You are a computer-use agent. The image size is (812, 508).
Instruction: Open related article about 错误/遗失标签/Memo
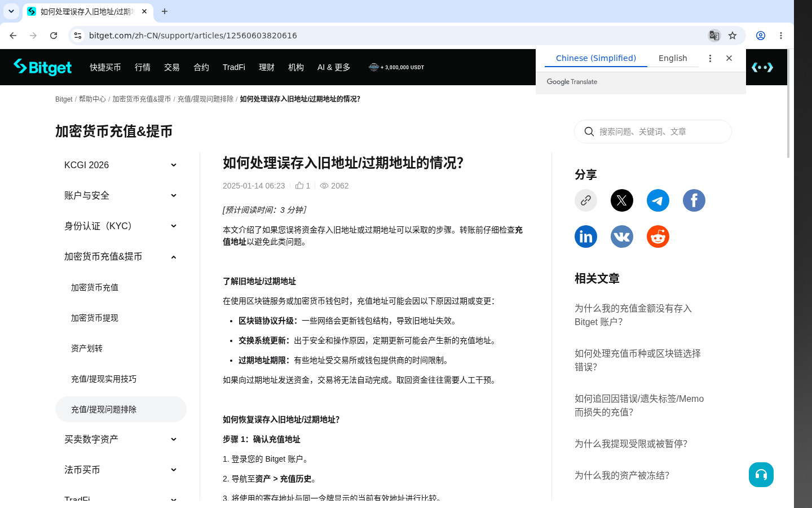point(639,405)
